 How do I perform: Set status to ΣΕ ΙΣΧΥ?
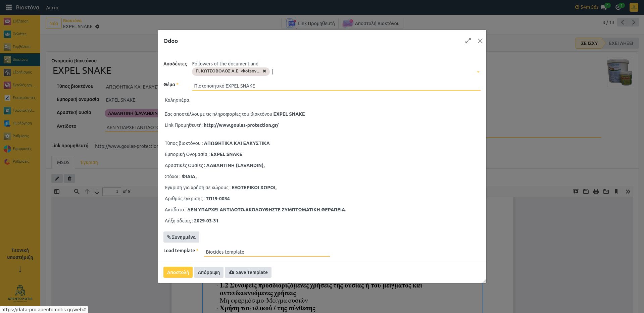(589, 43)
